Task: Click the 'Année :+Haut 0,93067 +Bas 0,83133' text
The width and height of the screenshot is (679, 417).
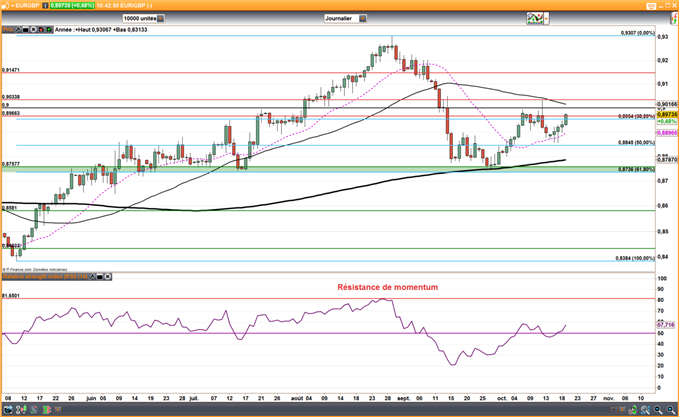Action: (101, 30)
